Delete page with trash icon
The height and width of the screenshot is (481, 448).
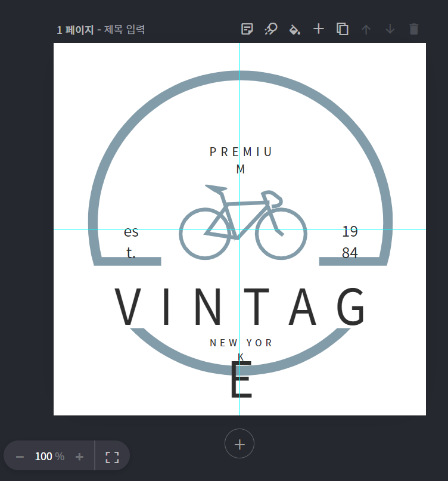point(414,29)
